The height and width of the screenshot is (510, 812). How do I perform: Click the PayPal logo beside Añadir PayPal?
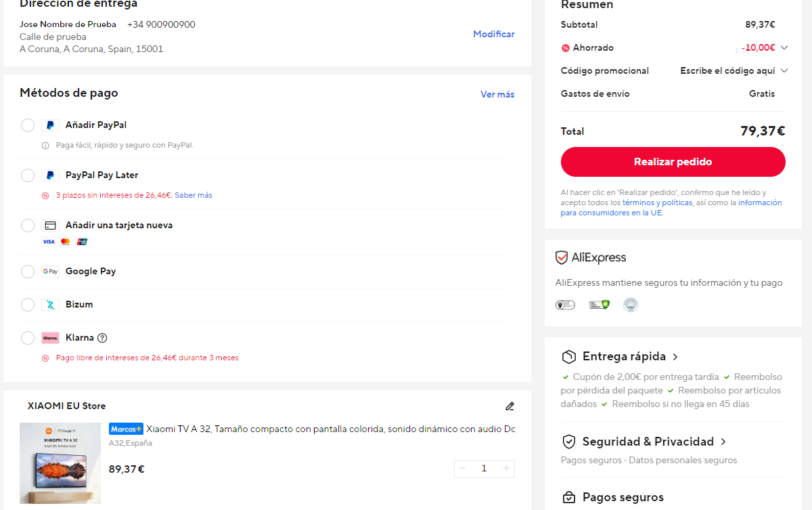click(x=50, y=125)
